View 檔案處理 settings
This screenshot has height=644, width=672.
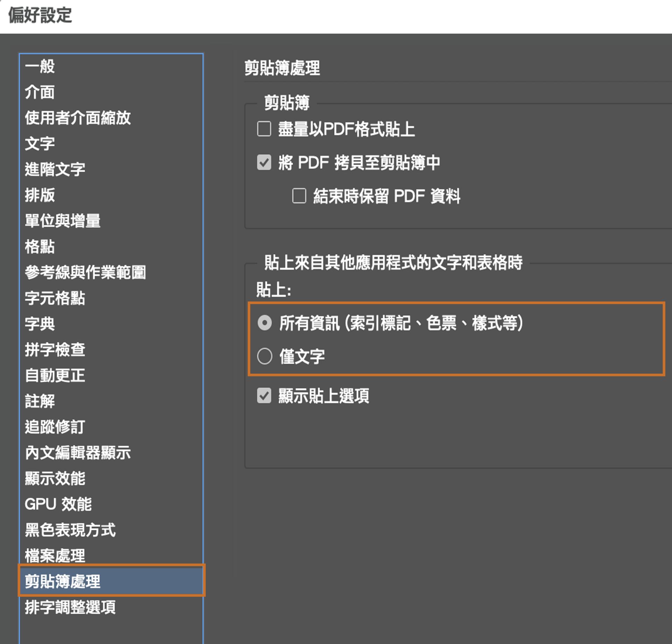coord(55,555)
